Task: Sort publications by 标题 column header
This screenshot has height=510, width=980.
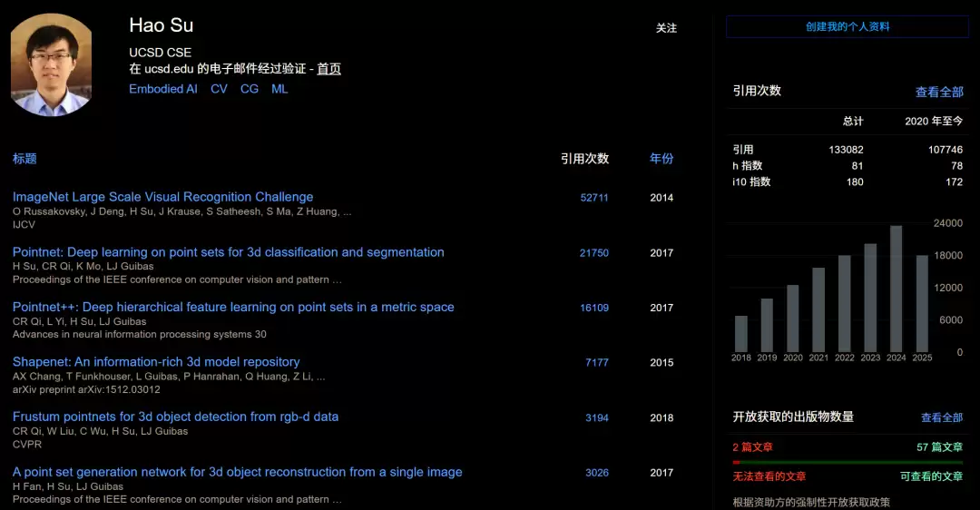Action: (x=24, y=159)
